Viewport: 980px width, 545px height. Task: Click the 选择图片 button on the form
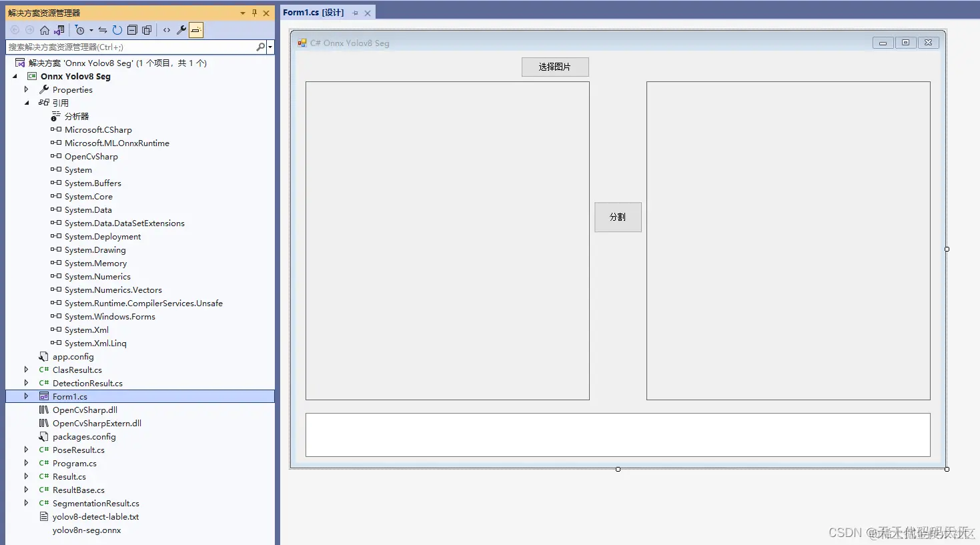(555, 67)
